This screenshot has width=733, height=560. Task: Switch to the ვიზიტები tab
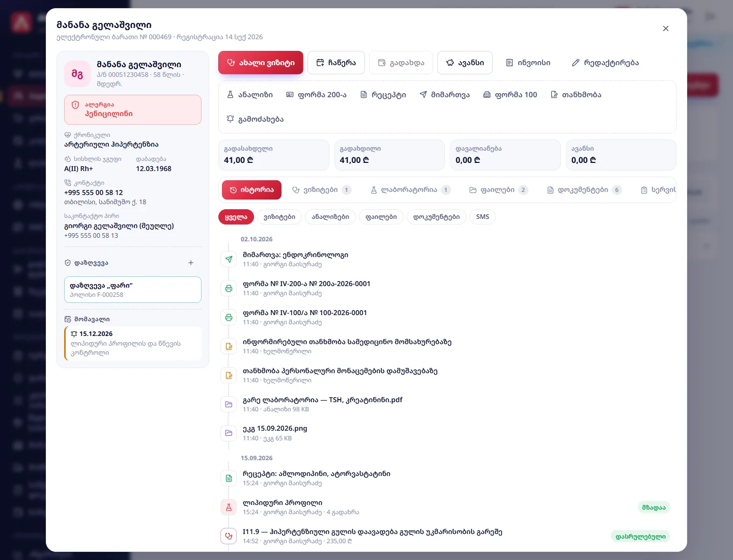click(x=321, y=190)
